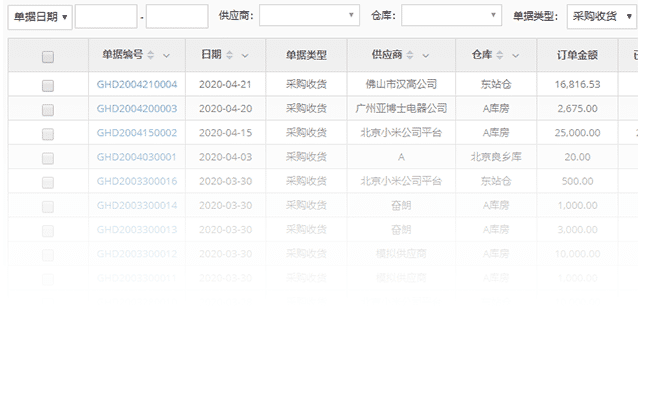
Task: Open document link GHD2004030001
Action: pos(136,157)
